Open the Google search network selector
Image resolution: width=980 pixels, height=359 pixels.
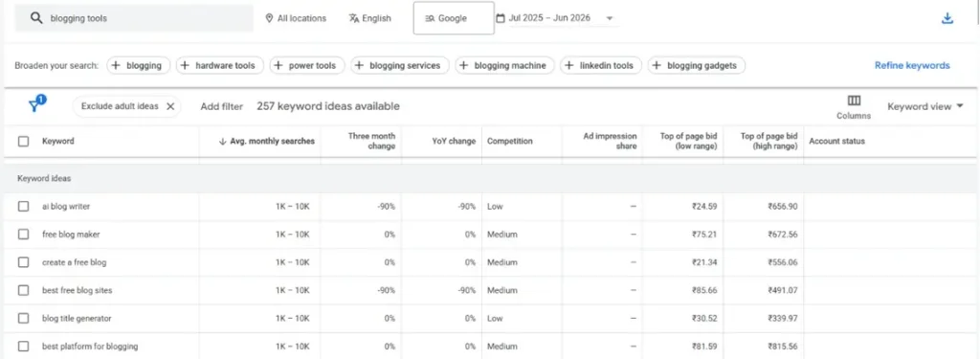[x=454, y=18]
